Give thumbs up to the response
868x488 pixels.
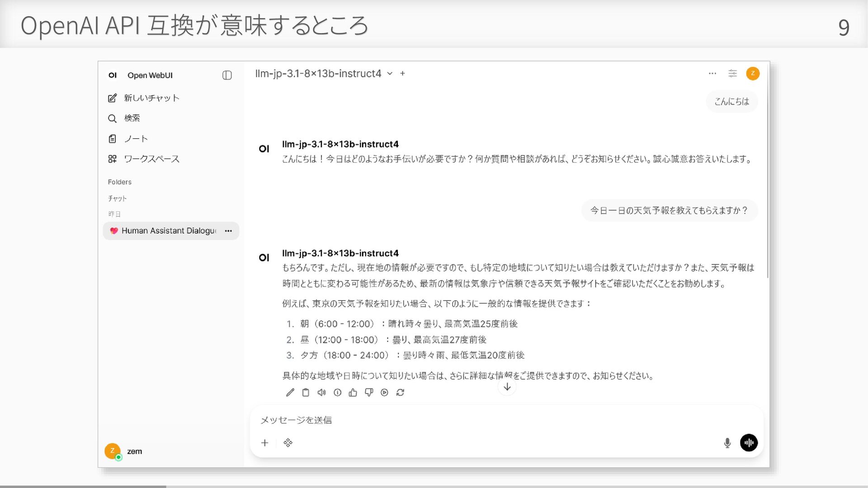[353, 393]
